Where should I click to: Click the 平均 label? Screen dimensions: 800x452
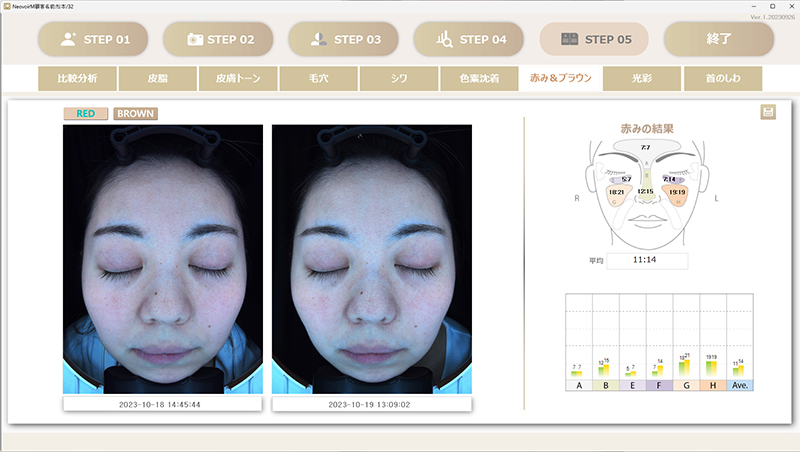[596, 261]
